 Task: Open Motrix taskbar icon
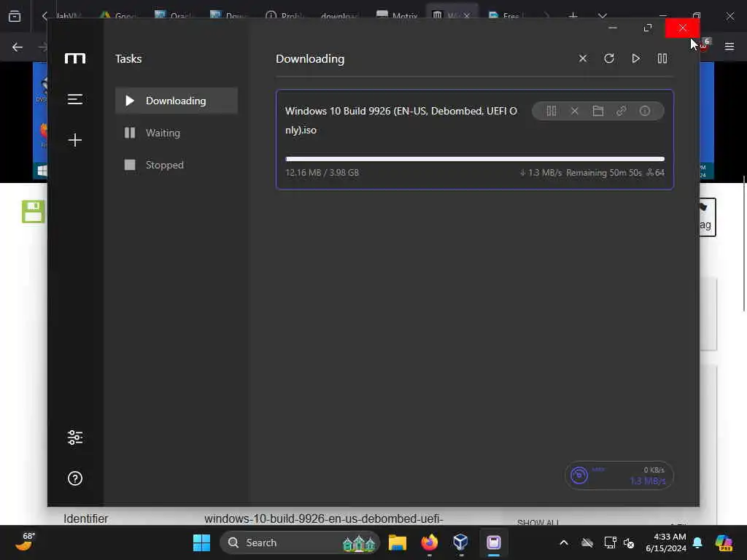click(494, 542)
